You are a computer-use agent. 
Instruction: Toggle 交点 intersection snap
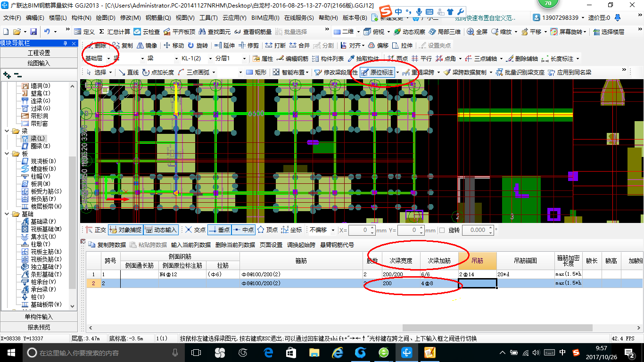coord(195,230)
